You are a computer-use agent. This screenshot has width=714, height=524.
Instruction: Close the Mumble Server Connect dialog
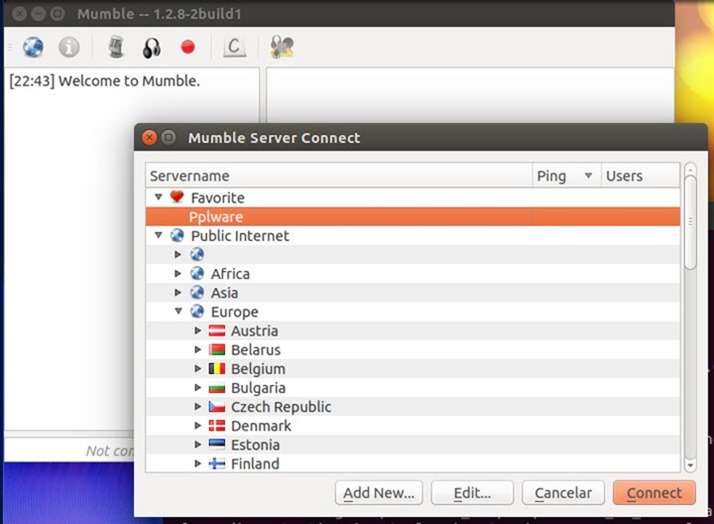[149, 137]
